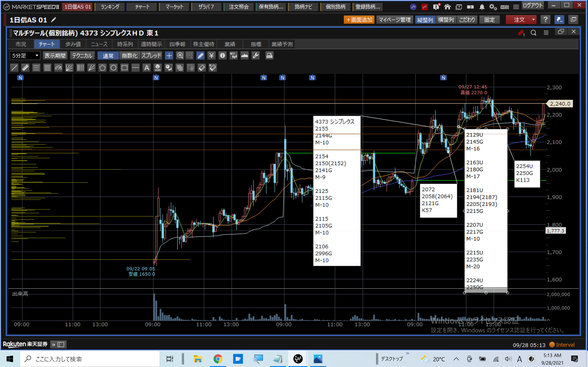Switch to the 歩み値 tab
Viewport: 588px width, 367px height.
tap(73, 44)
